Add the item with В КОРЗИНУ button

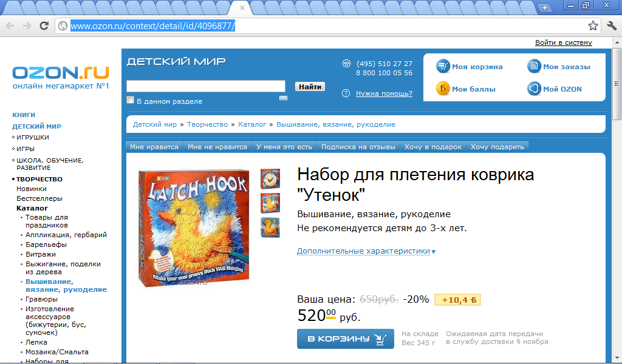coord(346,339)
